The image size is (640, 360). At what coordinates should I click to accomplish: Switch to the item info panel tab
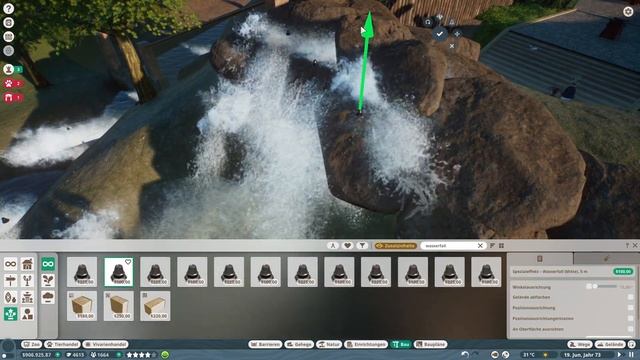[x=540, y=258]
